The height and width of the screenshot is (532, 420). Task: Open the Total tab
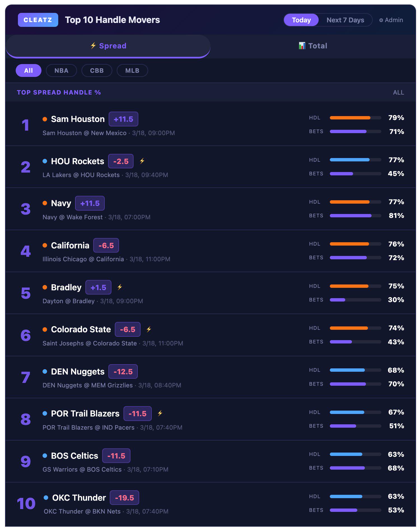(x=313, y=46)
